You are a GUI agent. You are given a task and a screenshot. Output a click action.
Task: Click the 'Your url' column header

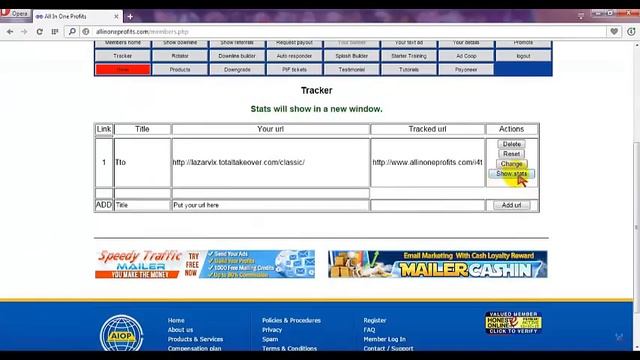(271, 129)
